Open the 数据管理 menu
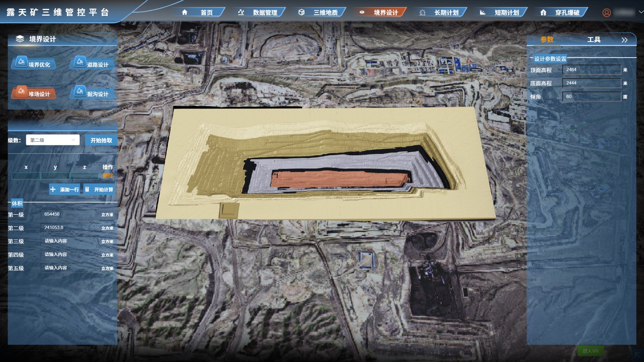 click(265, 12)
